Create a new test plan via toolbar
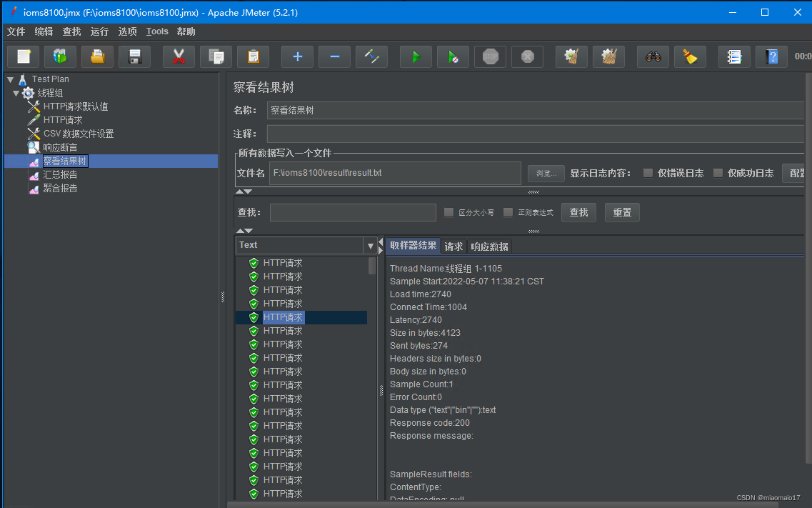 (24, 56)
